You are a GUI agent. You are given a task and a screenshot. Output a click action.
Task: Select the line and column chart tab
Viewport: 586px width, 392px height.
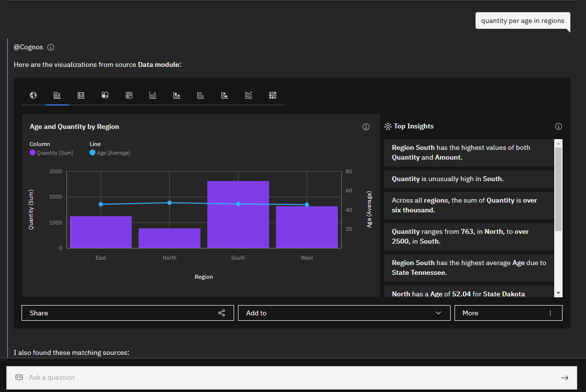[x=57, y=95]
